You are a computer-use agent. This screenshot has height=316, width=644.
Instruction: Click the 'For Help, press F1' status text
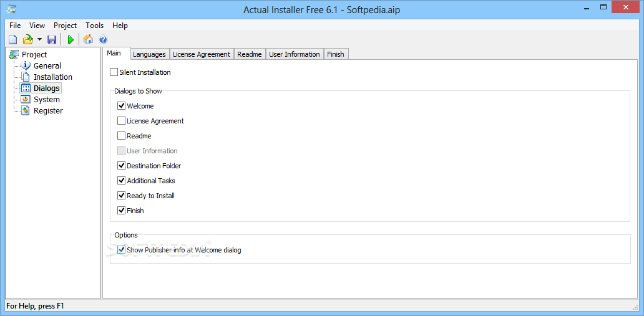pyautogui.click(x=36, y=306)
